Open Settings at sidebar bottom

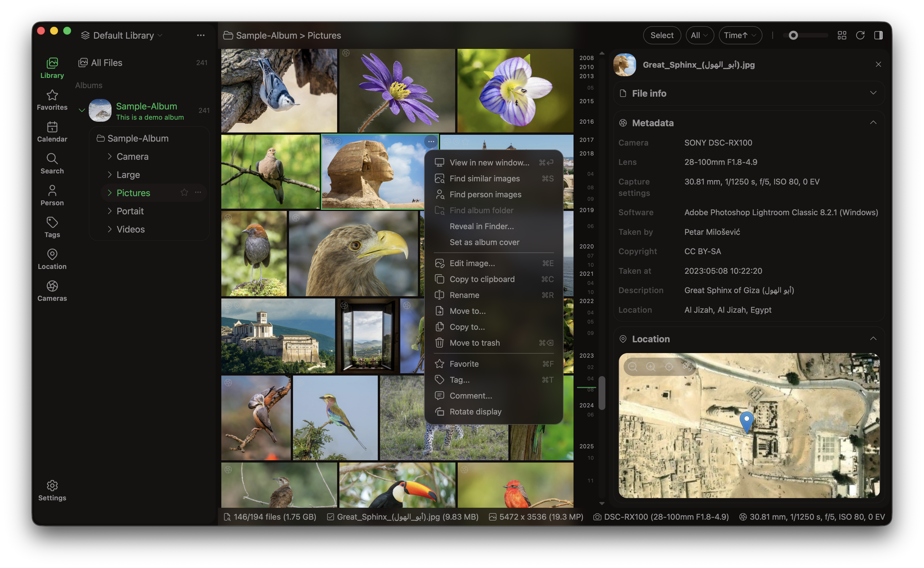coord(52,490)
